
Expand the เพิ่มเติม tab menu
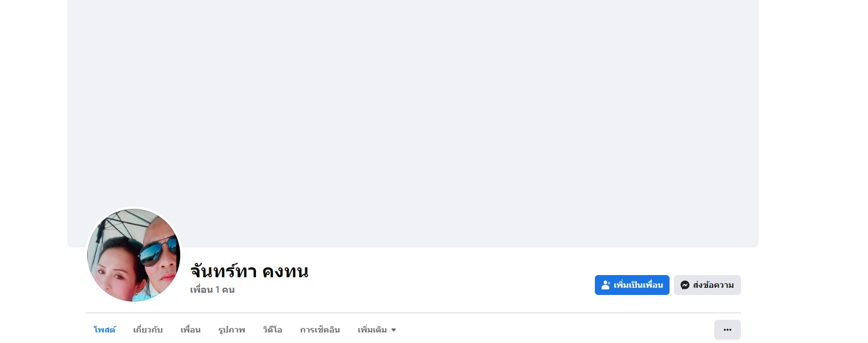tap(377, 330)
